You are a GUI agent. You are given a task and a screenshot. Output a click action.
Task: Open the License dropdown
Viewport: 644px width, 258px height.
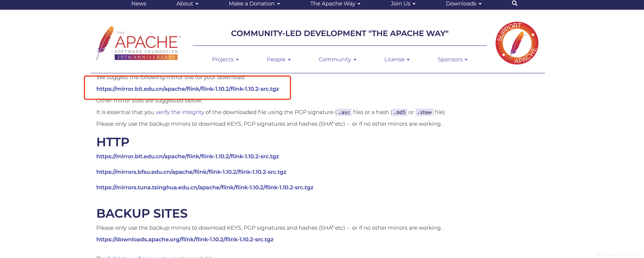[397, 59]
